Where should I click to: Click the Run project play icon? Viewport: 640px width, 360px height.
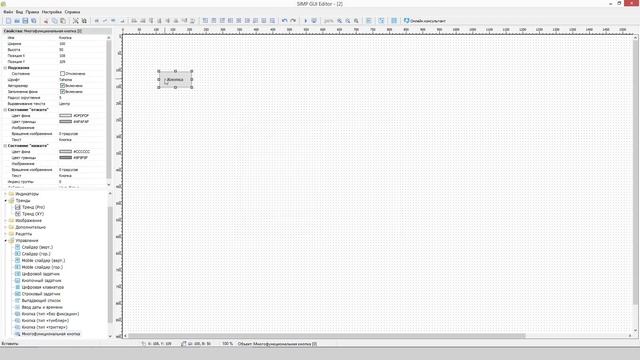click(305, 21)
